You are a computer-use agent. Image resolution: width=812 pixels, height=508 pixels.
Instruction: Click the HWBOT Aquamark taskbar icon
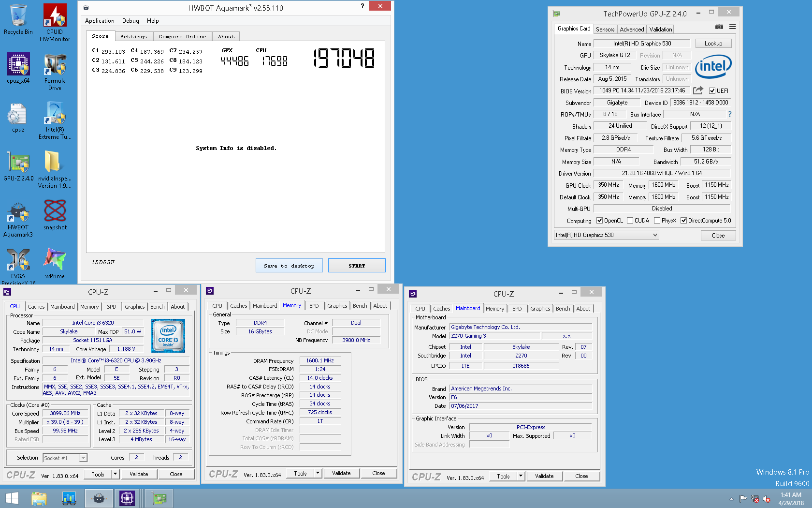pyautogui.click(x=99, y=498)
